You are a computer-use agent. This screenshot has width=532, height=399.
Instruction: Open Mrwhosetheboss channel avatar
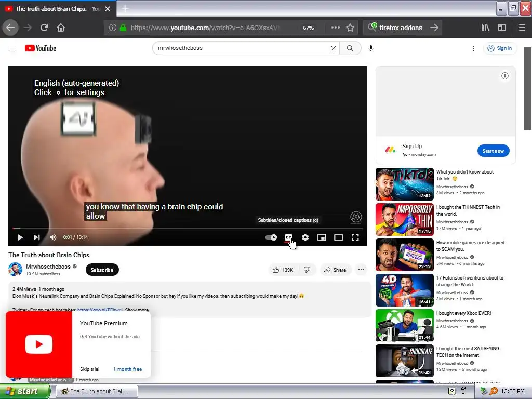[15, 270]
